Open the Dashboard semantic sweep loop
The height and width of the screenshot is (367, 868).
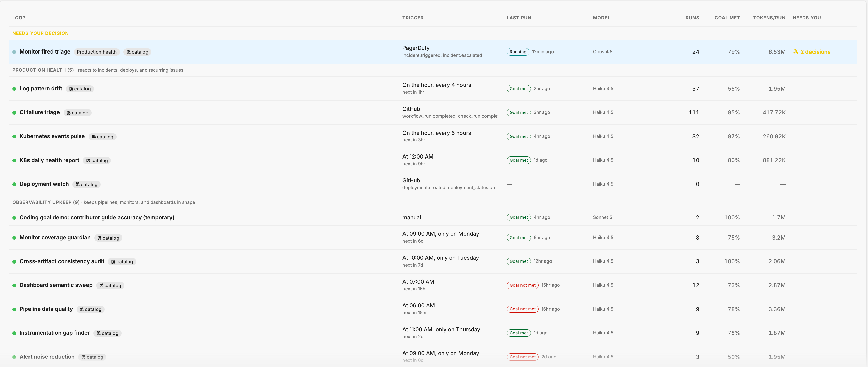56,285
